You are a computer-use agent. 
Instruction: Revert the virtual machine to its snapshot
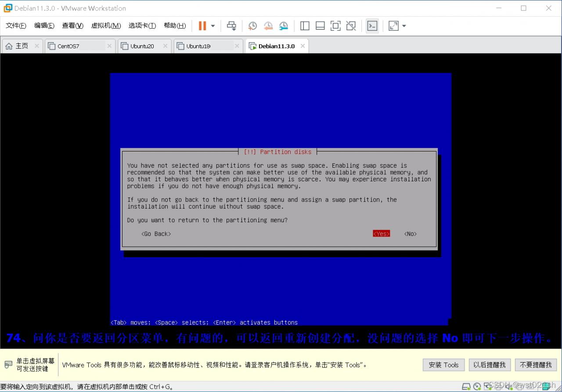[268, 26]
